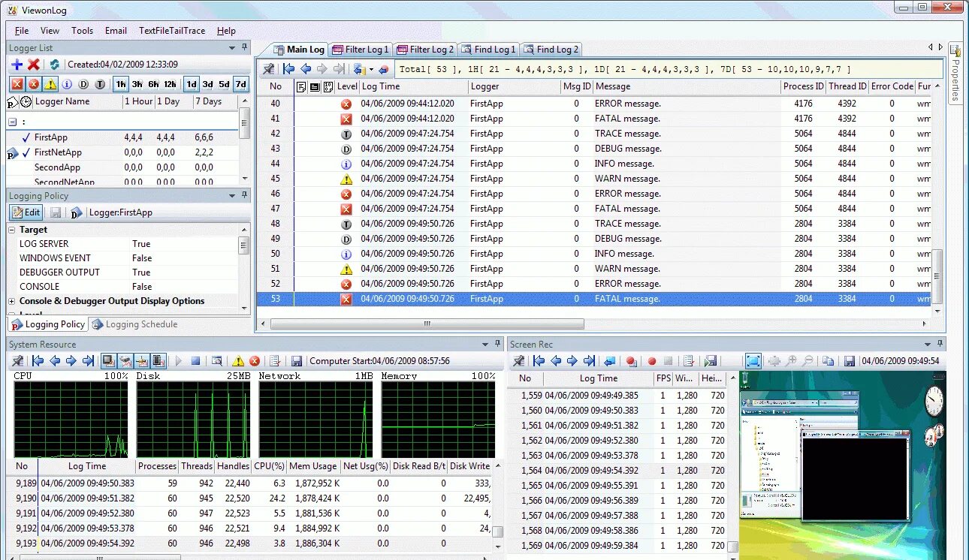Click the Edit button in Logging Policy
Viewport: 969px width, 560px height.
click(x=26, y=212)
